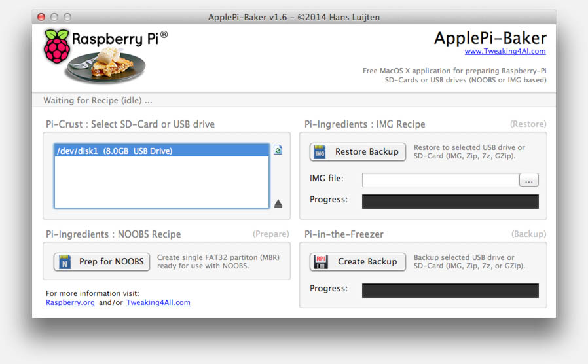The height and width of the screenshot is (364, 588).
Task: Click the (Backup) section label
Action: click(x=529, y=234)
